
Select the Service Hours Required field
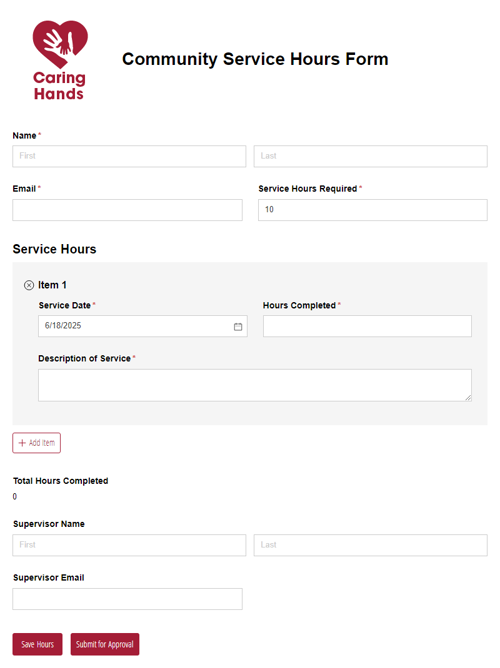pos(373,210)
